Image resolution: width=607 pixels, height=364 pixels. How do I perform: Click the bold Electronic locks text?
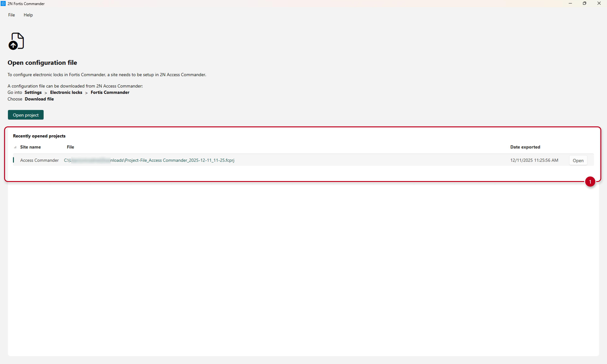(66, 92)
